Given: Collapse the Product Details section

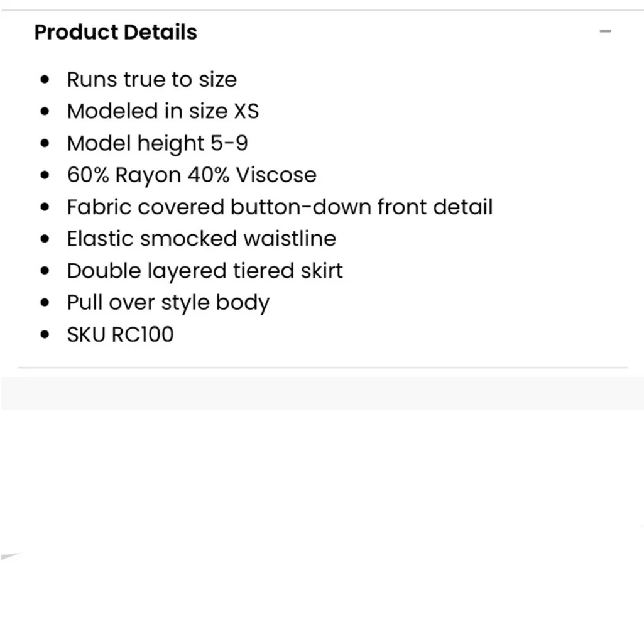Looking at the screenshot, I should coord(605,31).
